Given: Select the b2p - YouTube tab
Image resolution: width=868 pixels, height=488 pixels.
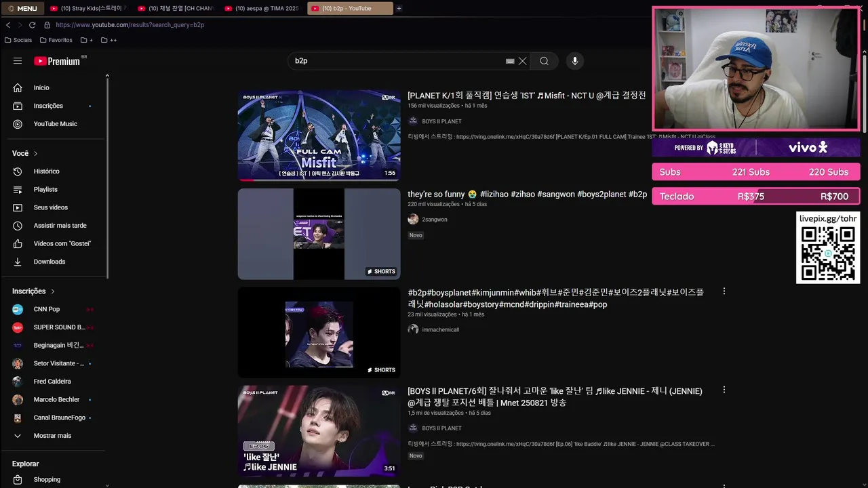Looking at the screenshot, I should pyautogui.click(x=350, y=8).
